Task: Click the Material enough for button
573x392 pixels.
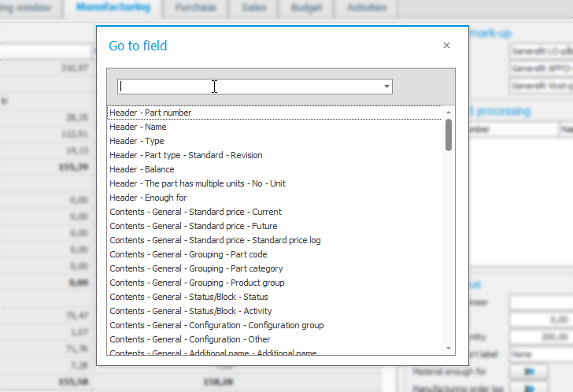Action: [x=528, y=371]
